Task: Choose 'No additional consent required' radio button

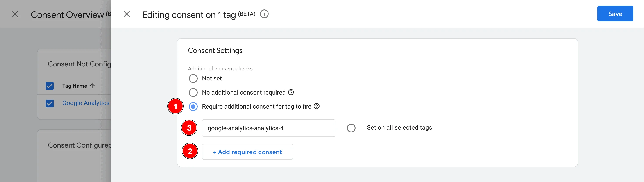Action: tap(193, 93)
